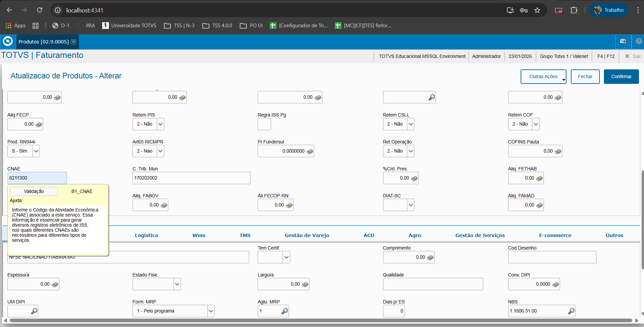
Task: Focus the CNAE input field
Action: click(x=37, y=178)
